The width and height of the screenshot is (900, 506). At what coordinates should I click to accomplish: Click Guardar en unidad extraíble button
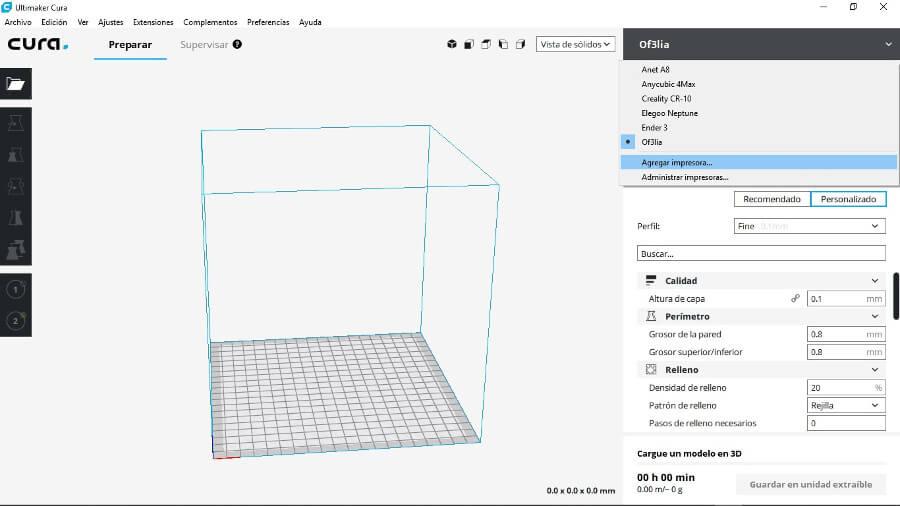point(810,484)
